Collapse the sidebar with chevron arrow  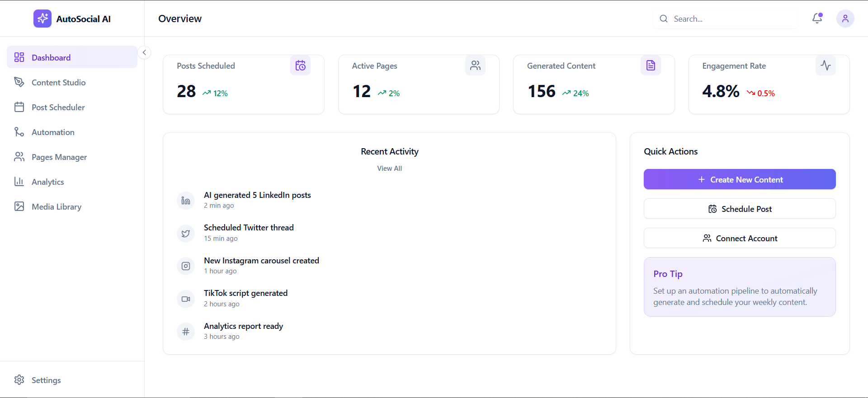click(x=144, y=52)
